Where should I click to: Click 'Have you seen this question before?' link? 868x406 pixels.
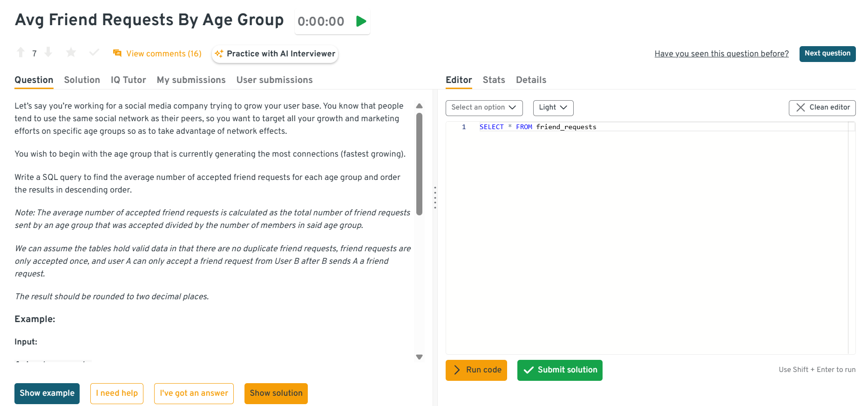click(x=721, y=54)
